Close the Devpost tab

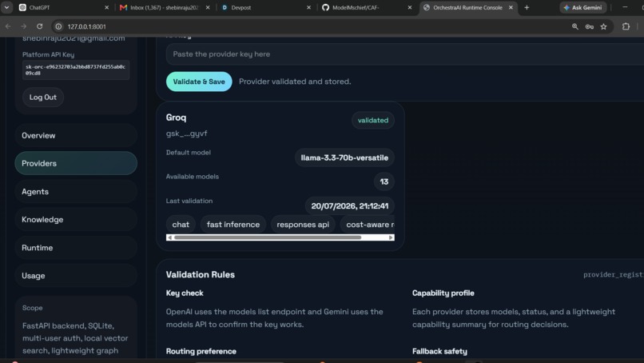pyautogui.click(x=309, y=7)
